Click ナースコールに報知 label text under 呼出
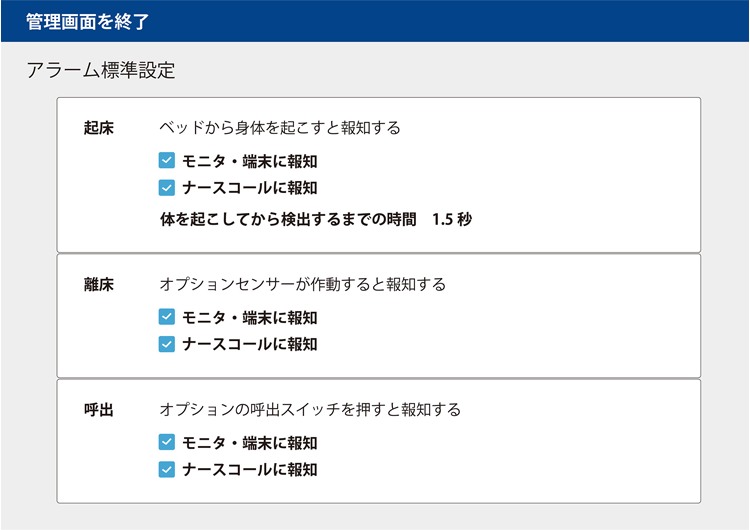750x530 pixels. [250, 469]
